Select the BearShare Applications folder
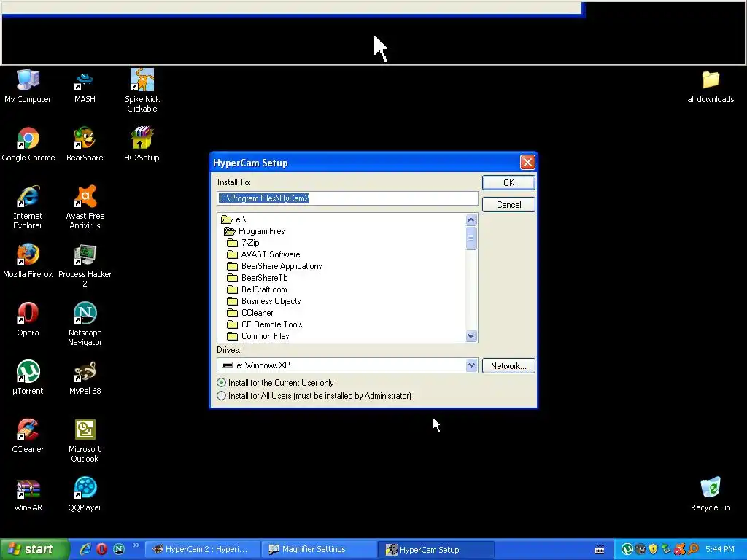Image resolution: width=747 pixels, height=560 pixels. click(x=275, y=266)
